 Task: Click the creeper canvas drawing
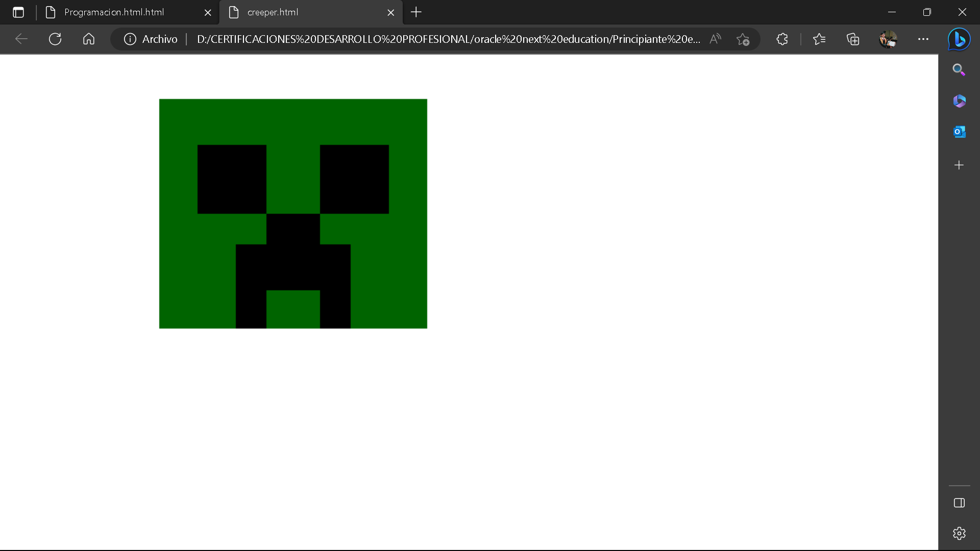(x=293, y=214)
